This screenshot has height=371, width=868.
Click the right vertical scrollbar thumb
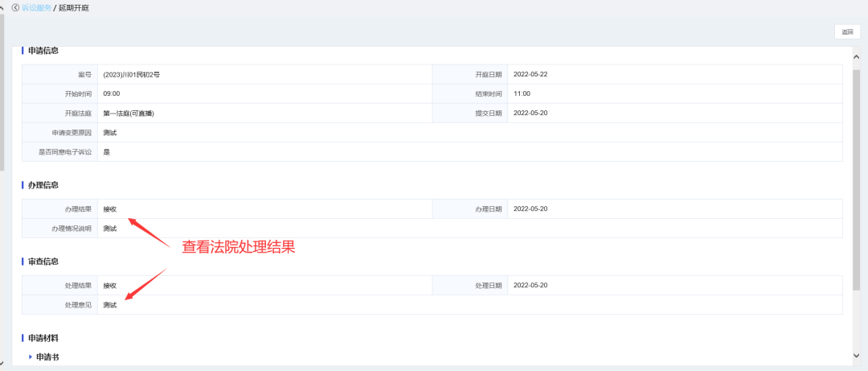(x=857, y=177)
